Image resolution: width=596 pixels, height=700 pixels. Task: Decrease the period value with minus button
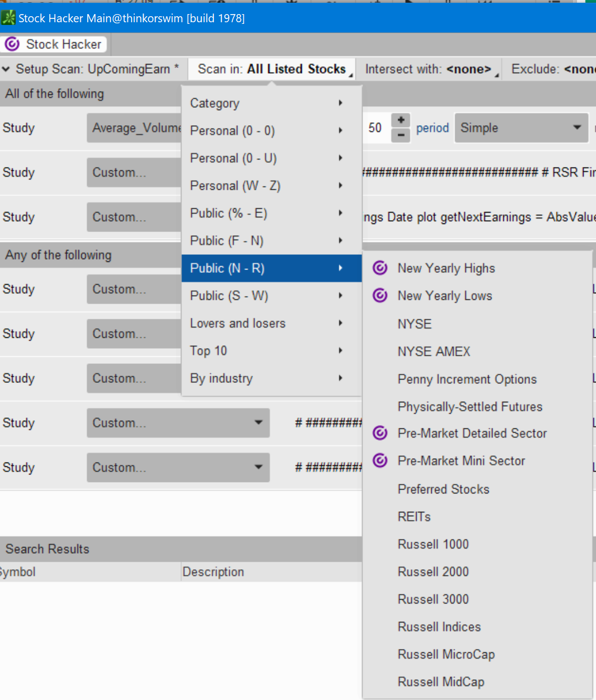point(400,135)
